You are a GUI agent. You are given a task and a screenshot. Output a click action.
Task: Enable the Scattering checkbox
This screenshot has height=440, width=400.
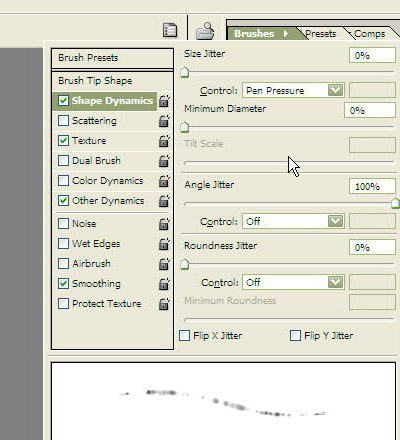point(63,120)
